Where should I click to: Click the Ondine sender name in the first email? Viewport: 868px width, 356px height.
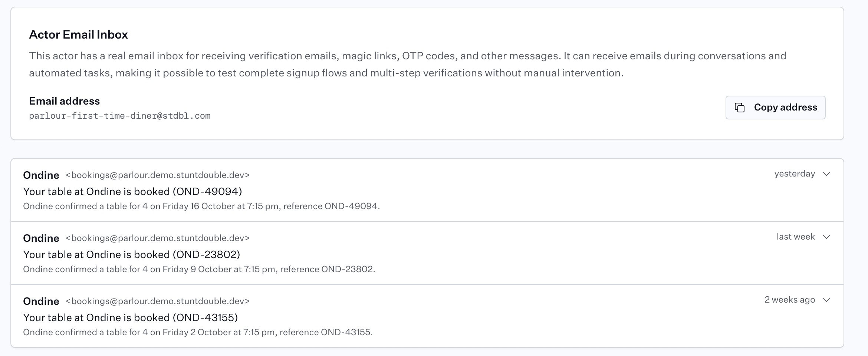click(x=41, y=175)
